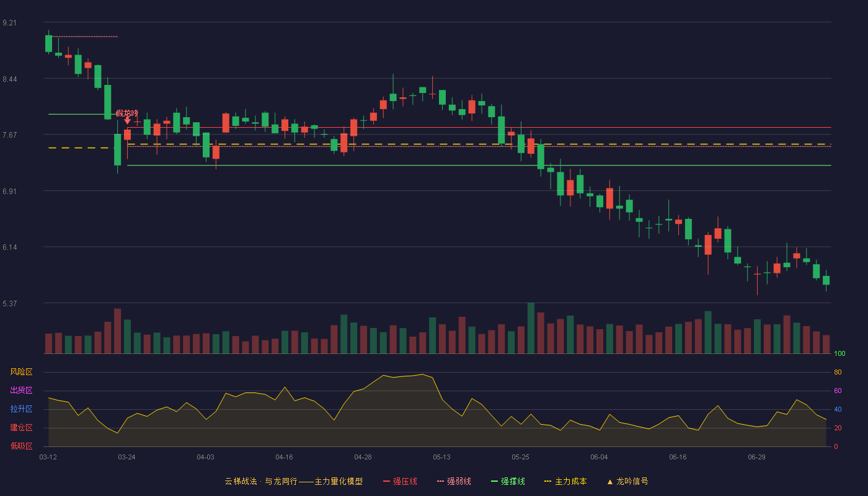This screenshot has height=496, width=868.
Task: Click the first green candlestick on 03-12
Action: [48, 43]
